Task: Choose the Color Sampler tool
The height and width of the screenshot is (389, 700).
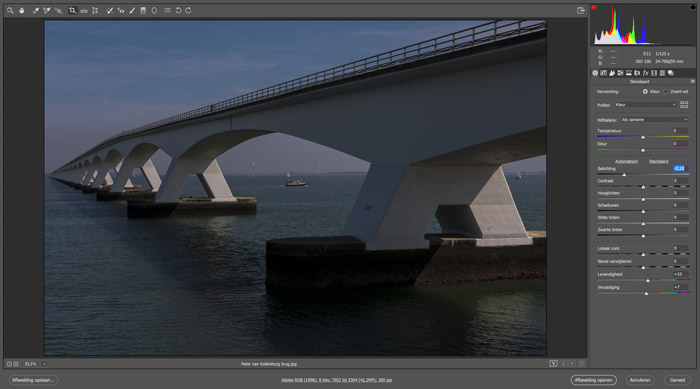Action: [x=46, y=10]
